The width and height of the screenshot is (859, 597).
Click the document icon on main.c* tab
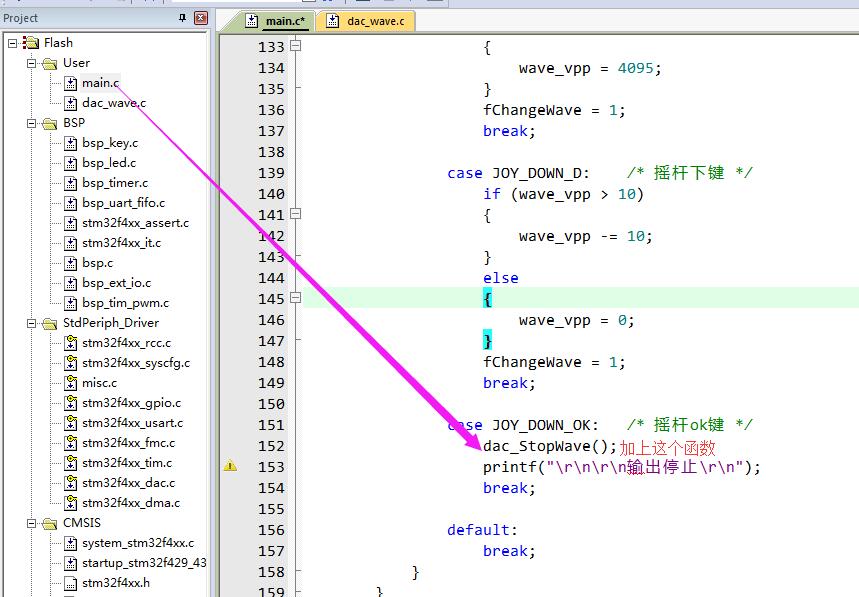[251, 21]
